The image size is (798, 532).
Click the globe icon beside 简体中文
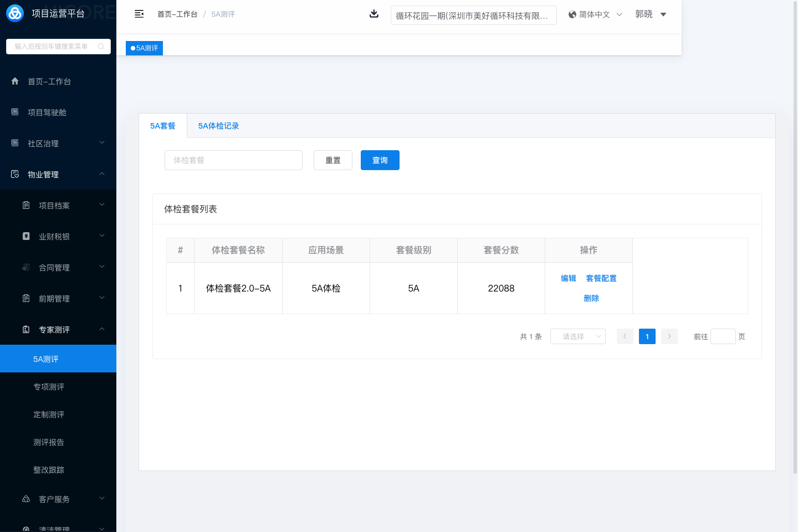(572, 14)
